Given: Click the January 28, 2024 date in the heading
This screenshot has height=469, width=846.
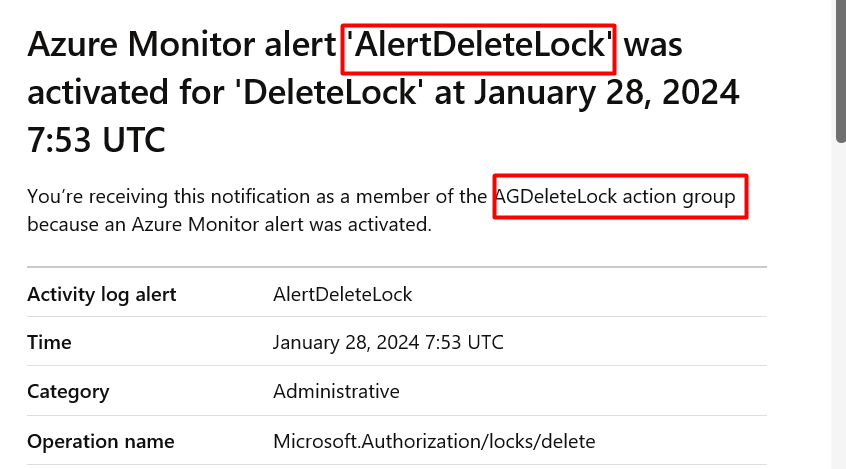Looking at the screenshot, I should pyautogui.click(x=606, y=92).
